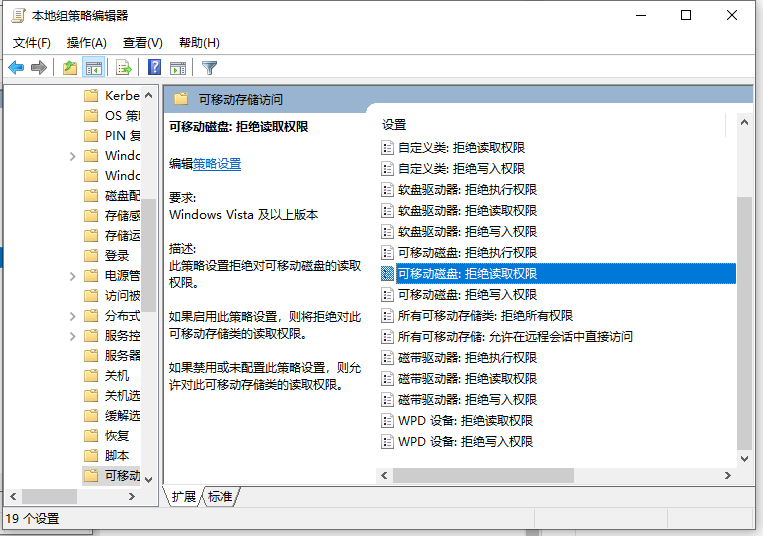Open the 策略设置 edit link

click(217, 164)
